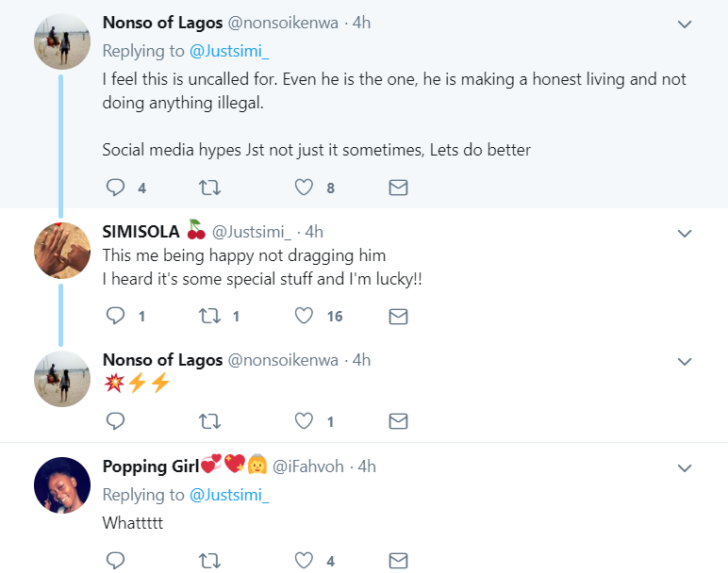This screenshot has width=728, height=573.
Task: Open SIMISOLA's profile avatar
Action: 62,249
